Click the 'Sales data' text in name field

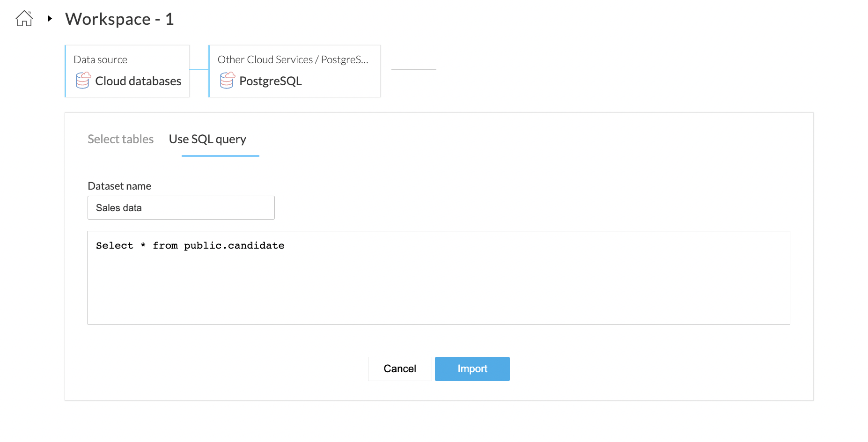[119, 208]
